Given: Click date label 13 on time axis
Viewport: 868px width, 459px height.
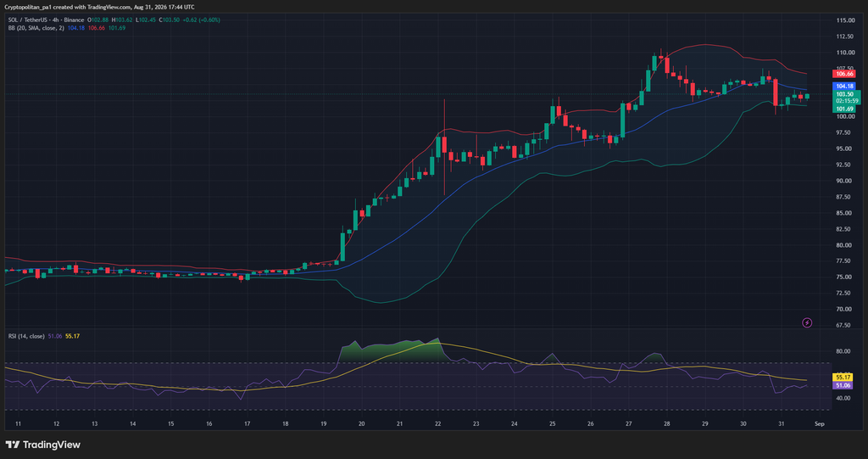Looking at the screenshot, I should 95,423.
